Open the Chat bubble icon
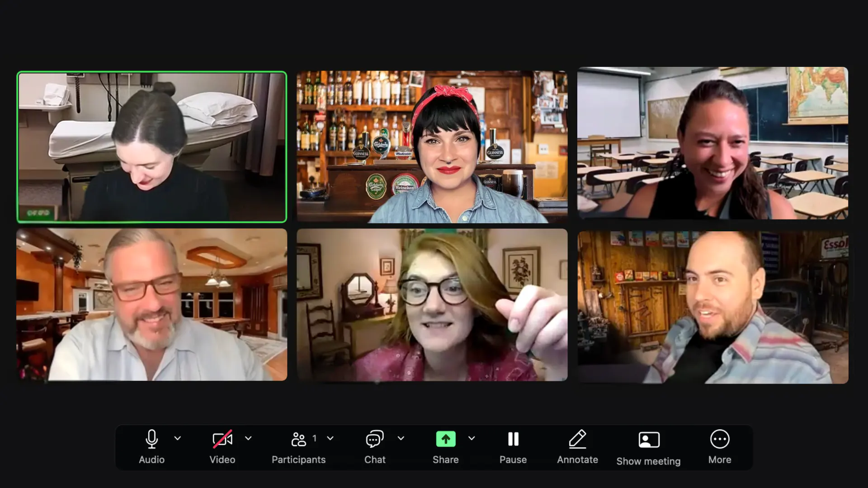 tap(375, 439)
